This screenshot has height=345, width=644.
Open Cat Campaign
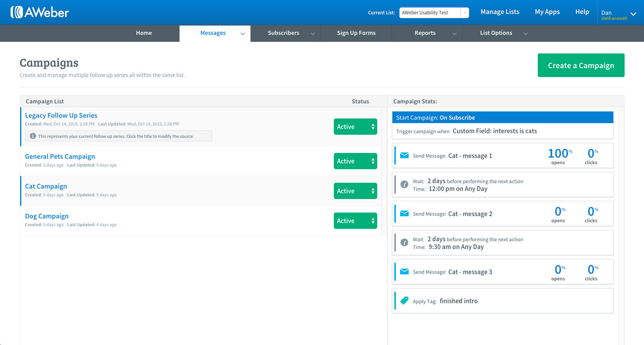(x=46, y=186)
